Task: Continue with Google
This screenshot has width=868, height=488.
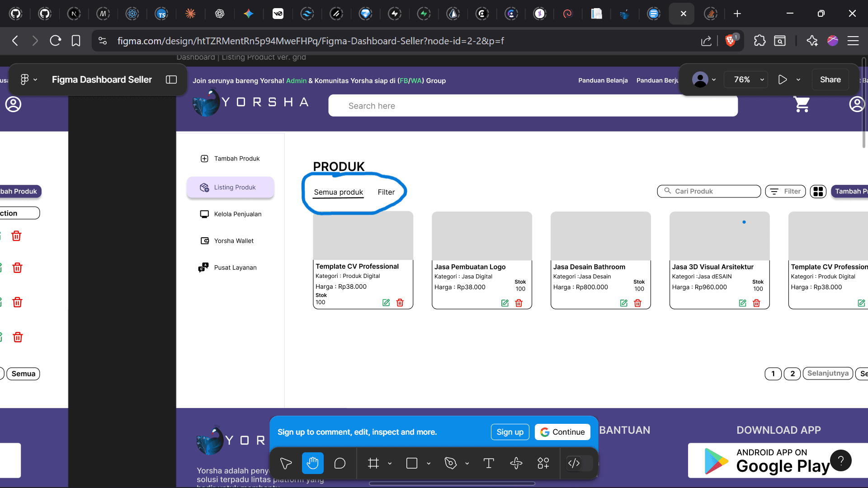Action: coord(562,432)
